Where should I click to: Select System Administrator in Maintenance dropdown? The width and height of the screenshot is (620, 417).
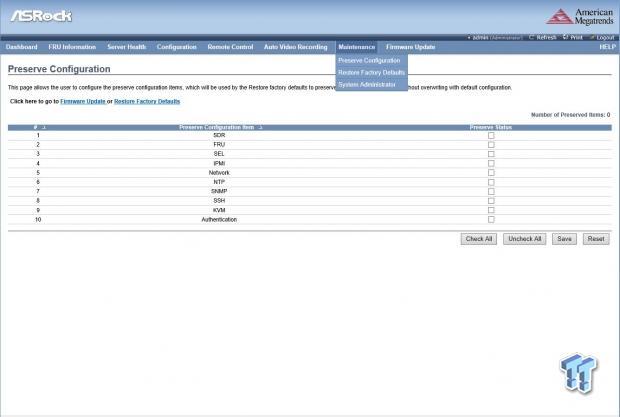click(x=367, y=85)
